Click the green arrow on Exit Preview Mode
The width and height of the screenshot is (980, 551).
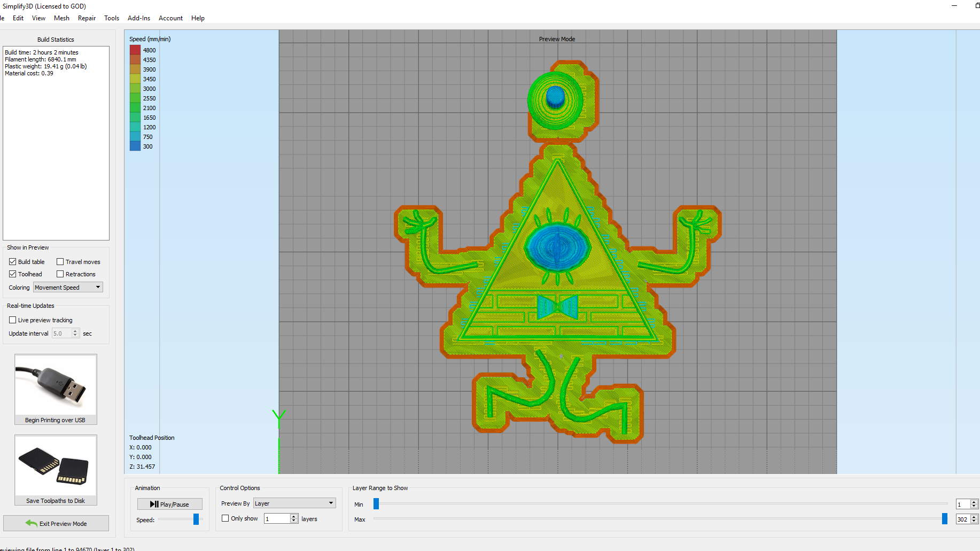(x=31, y=523)
